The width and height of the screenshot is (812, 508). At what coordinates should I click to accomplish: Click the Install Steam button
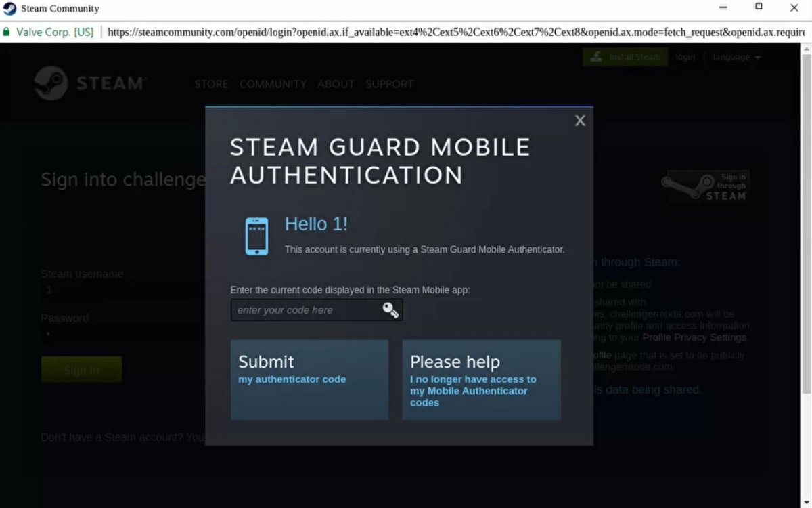tap(625, 57)
